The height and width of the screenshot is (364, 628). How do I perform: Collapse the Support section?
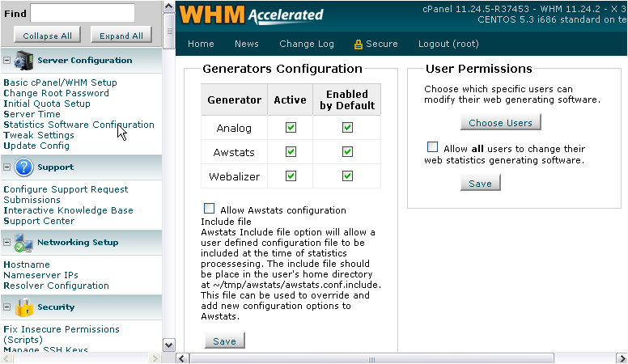[6, 167]
